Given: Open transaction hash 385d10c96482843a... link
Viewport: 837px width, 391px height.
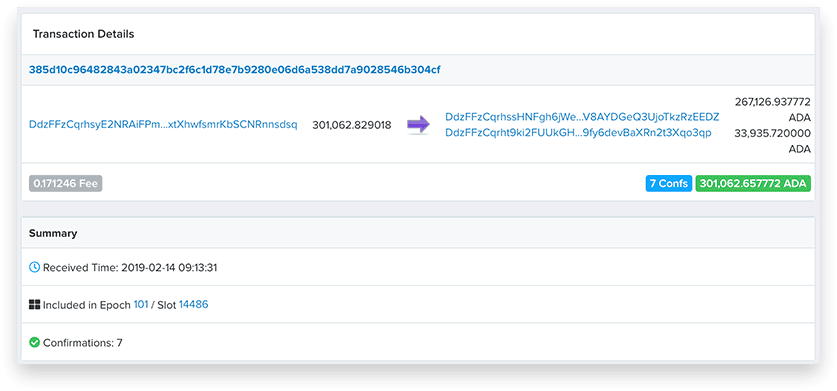Looking at the screenshot, I should click(x=235, y=70).
